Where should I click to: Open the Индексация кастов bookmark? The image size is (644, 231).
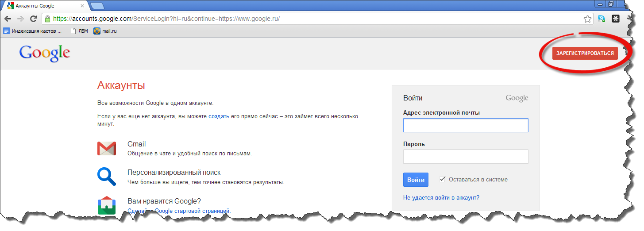click(x=33, y=31)
